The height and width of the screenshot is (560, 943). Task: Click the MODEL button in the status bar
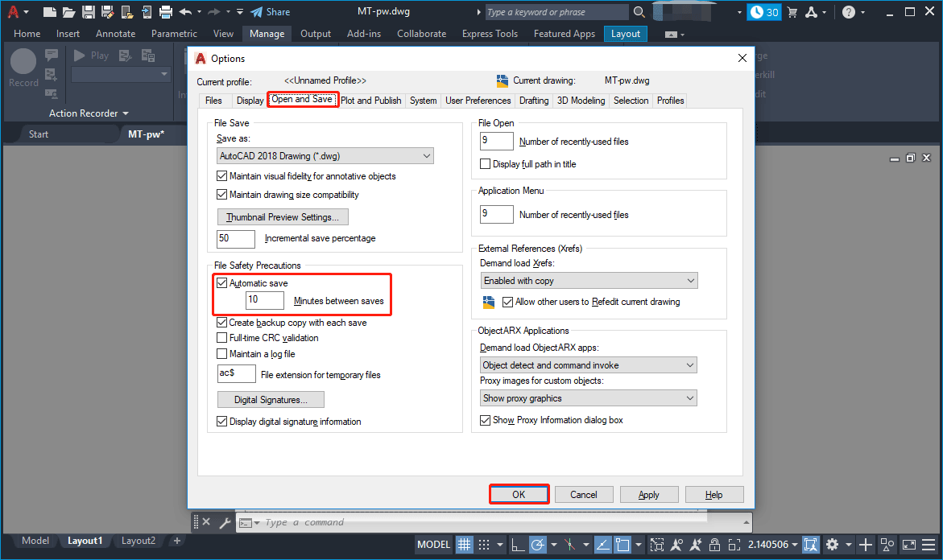point(433,545)
